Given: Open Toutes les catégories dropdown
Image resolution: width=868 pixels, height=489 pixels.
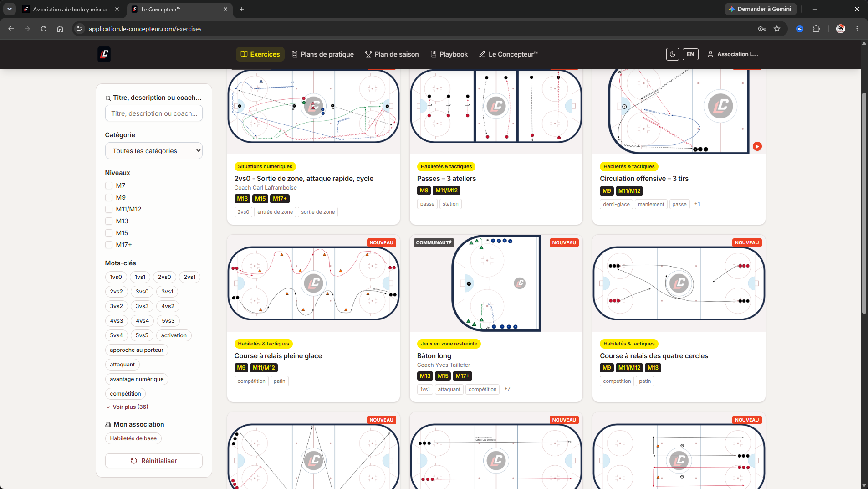Looking at the screenshot, I should pos(154,151).
